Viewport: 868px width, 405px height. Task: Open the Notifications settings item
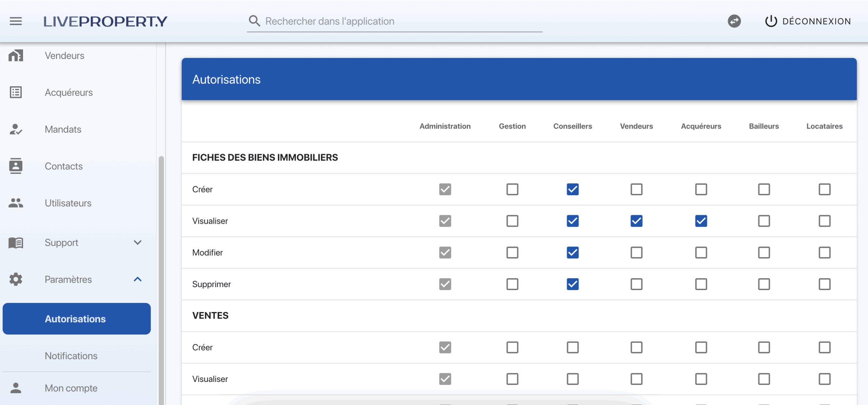click(71, 356)
